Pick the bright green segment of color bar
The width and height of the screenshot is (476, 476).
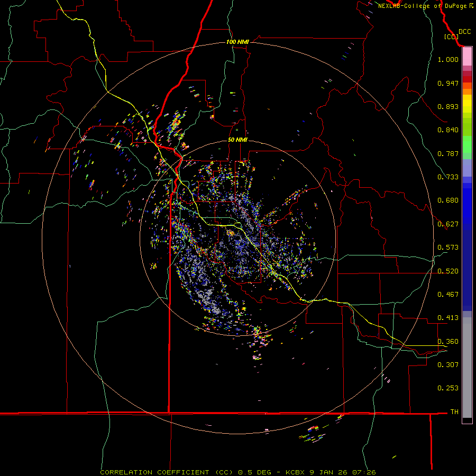(467, 144)
